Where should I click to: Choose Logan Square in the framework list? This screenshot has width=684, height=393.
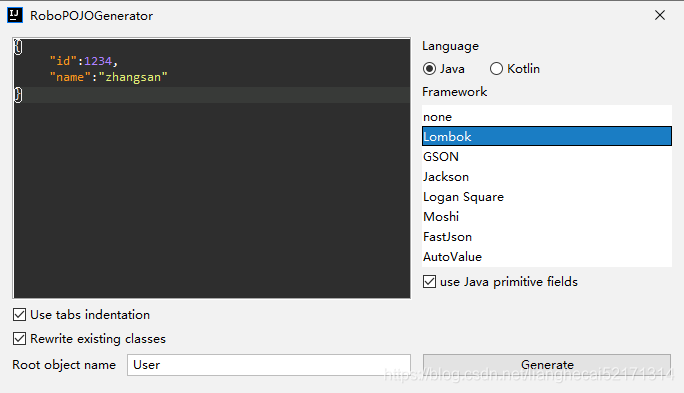pyautogui.click(x=547, y=197)
